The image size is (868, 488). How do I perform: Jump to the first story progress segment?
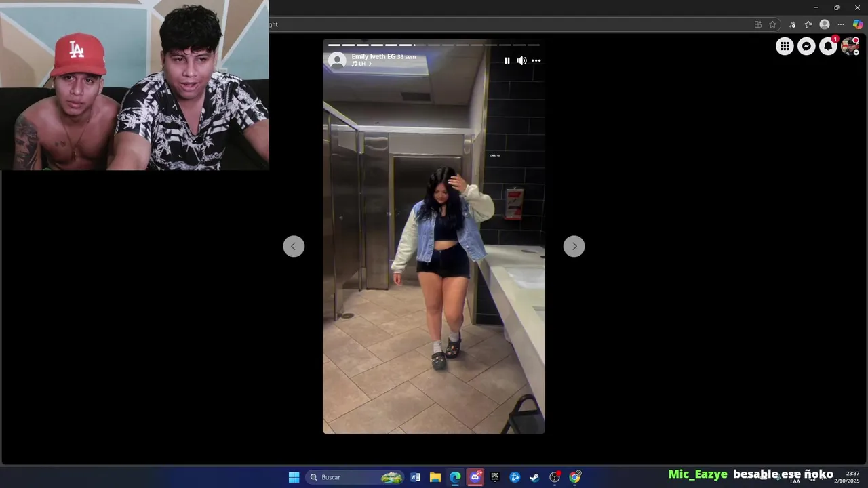[334, 45]
